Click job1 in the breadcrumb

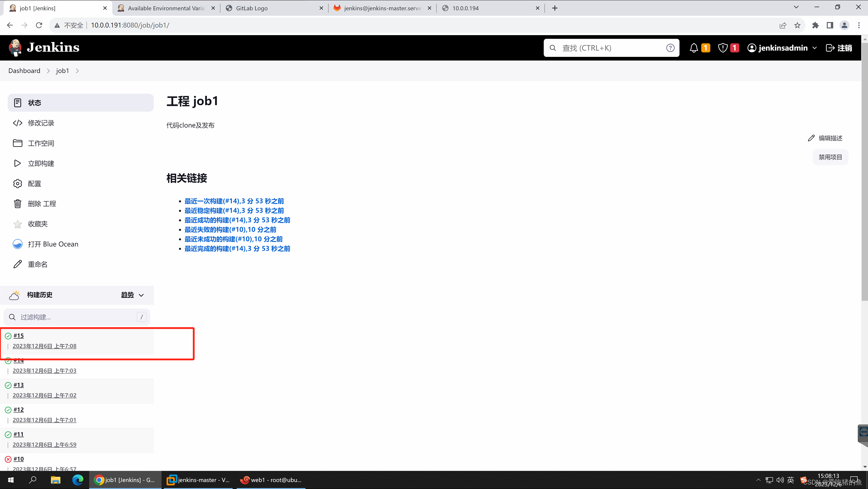pos(62,71)
